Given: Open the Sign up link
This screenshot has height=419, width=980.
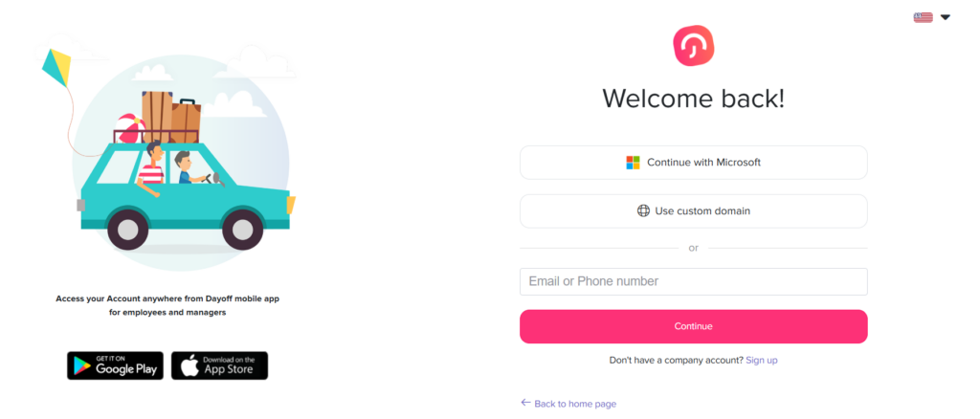Looking at the screenshot, I should [x=761, y=361].
